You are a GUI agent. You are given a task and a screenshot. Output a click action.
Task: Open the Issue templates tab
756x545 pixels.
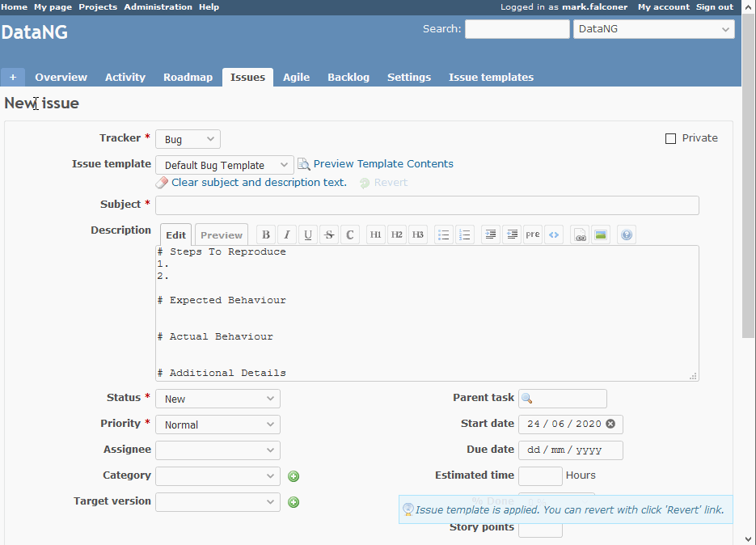tap(492, 77)
